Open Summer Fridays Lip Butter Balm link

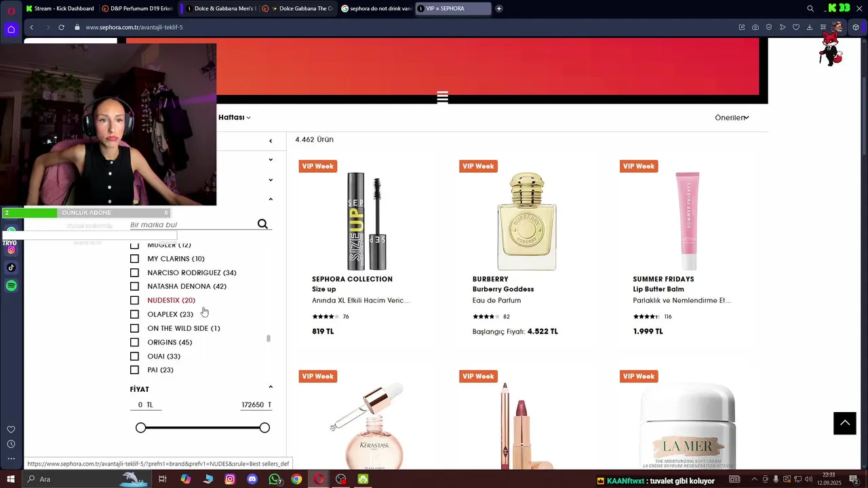(x=658, y=289)
